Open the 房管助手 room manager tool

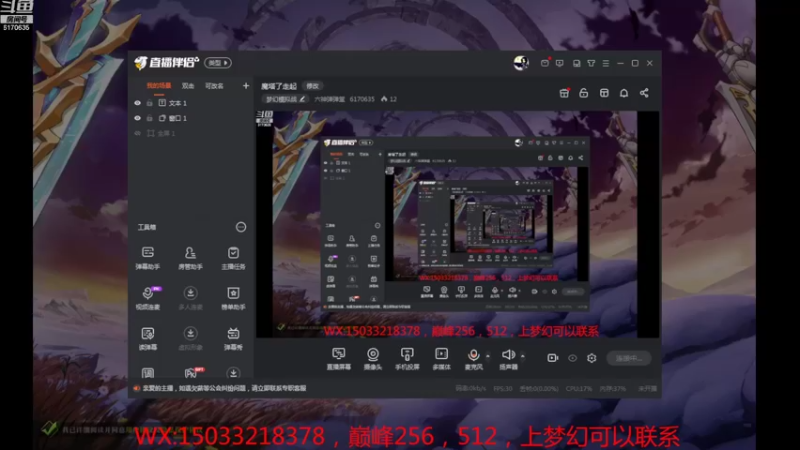click(x=190, y=258)
